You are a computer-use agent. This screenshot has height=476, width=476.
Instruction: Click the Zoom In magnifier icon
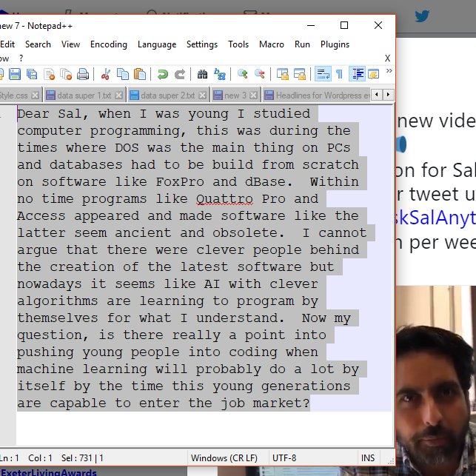click(x=242, y=74)
